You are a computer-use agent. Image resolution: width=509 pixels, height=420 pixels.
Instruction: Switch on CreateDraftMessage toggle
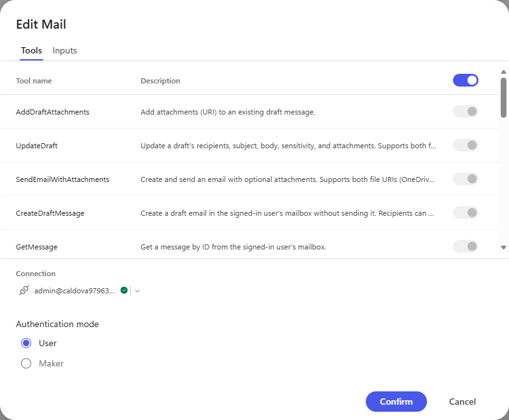click(x=466, y=213)
